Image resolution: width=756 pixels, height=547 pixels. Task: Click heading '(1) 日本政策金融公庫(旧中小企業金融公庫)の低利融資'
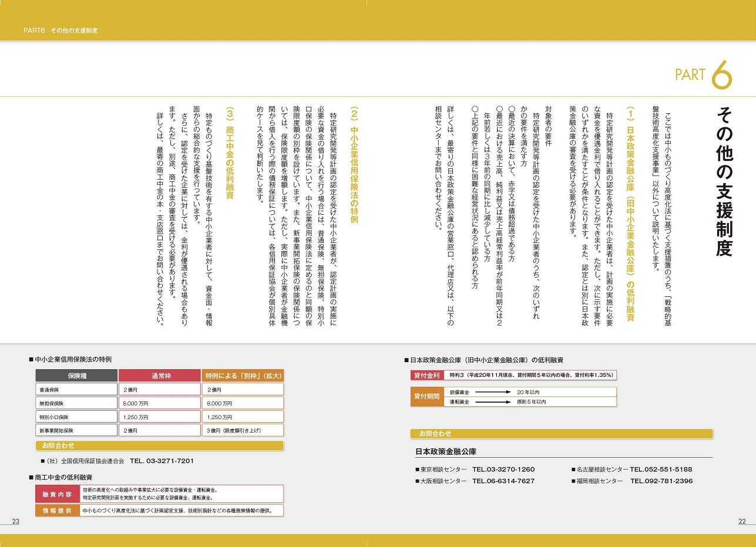[630, 214]
